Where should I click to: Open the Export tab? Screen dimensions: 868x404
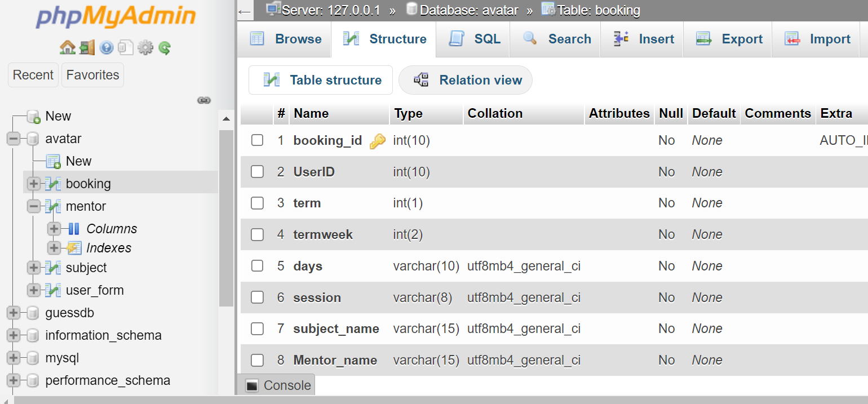tap(729, 39)
